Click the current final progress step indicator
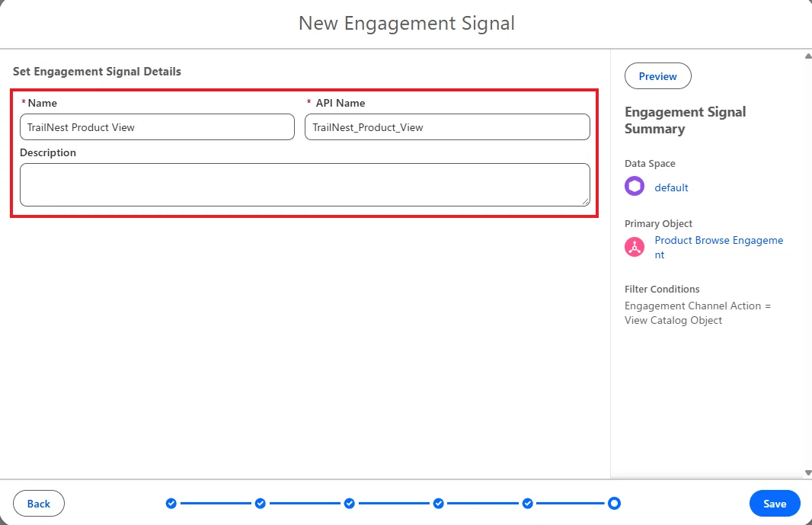 coord(614,503)
